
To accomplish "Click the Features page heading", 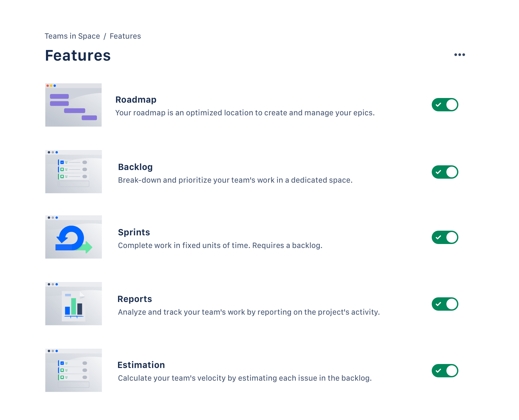I will pos(78,55).
